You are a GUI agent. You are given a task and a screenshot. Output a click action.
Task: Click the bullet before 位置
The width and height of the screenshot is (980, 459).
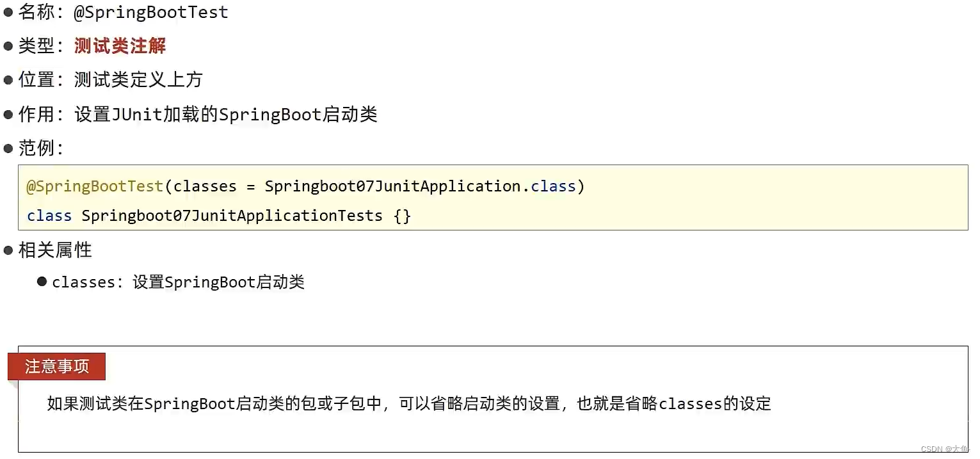click(8, 80)
